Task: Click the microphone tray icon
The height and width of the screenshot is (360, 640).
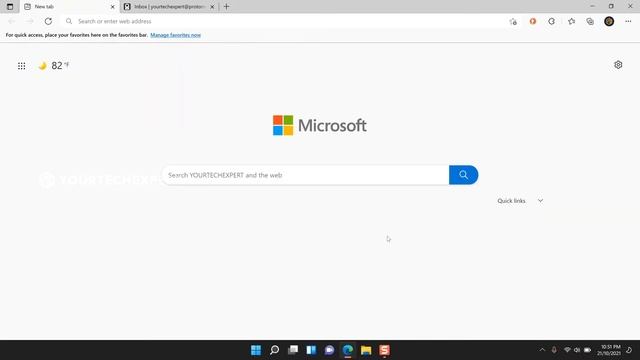Action: coord(554,350)
